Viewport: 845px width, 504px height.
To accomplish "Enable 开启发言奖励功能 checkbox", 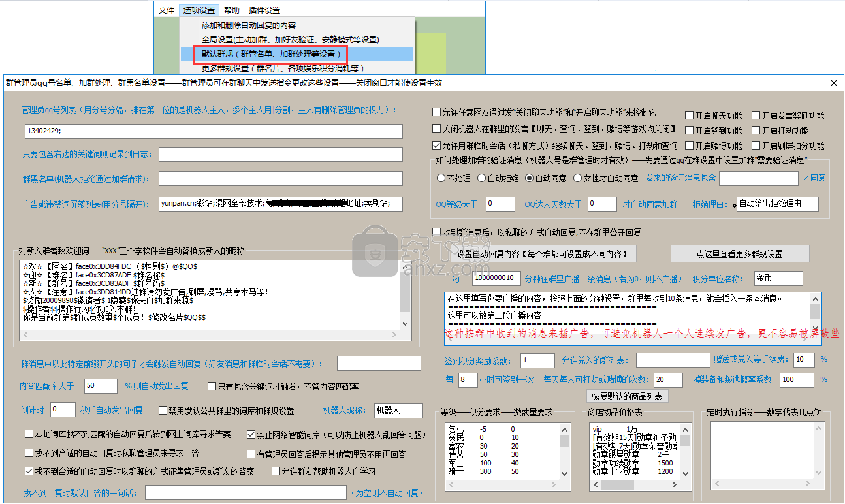I will (x=756, y=115).
